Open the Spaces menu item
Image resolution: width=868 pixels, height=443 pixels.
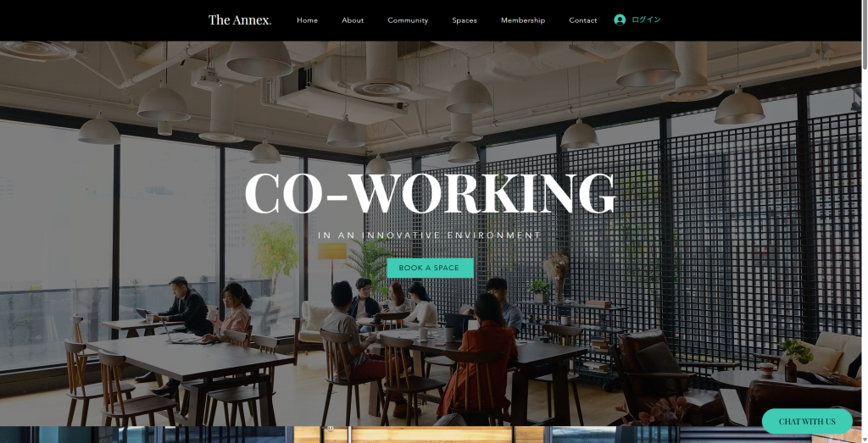coord(465,20)
